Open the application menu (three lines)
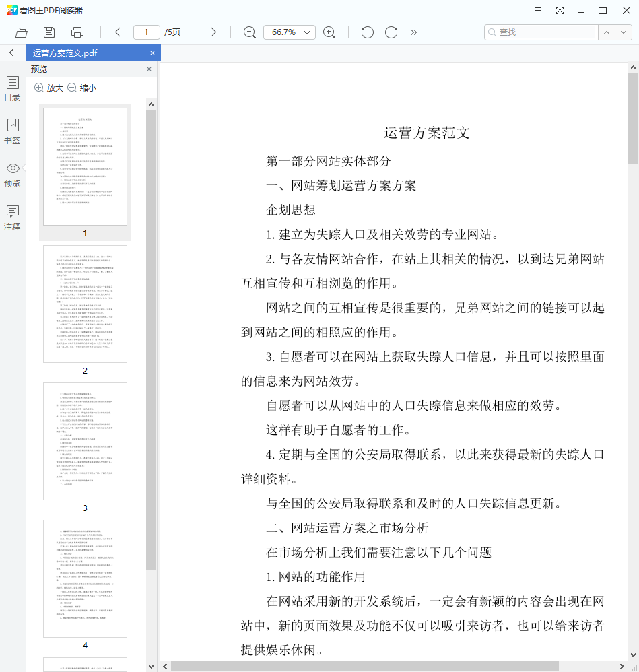The image size is (639, 672). [x=538, y=11]
